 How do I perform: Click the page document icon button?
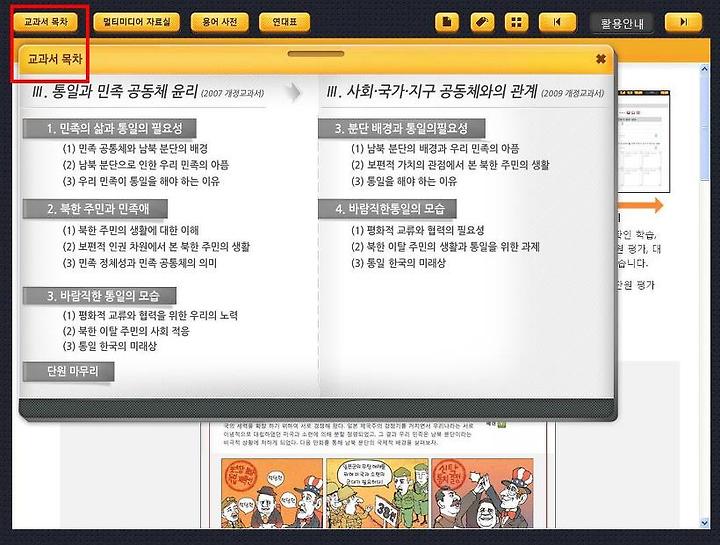coord(447,22)
